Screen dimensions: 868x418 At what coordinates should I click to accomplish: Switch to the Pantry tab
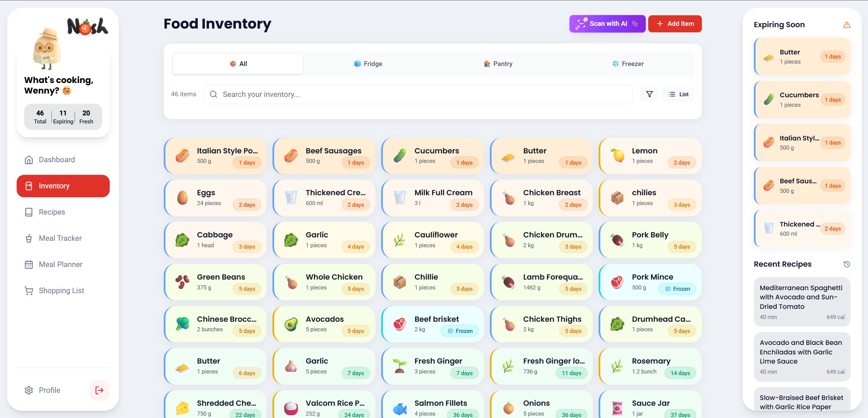coord(498,64)
